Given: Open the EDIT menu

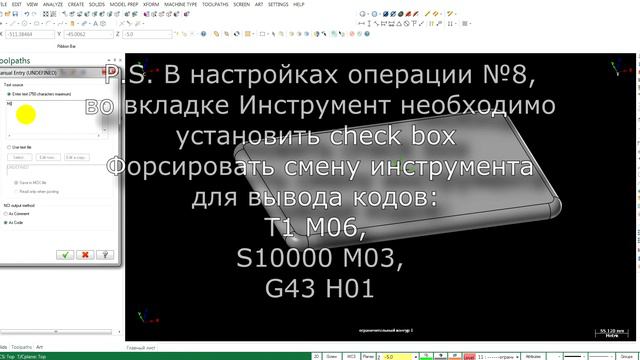Looking at the screenshot, I should [17, 4].
